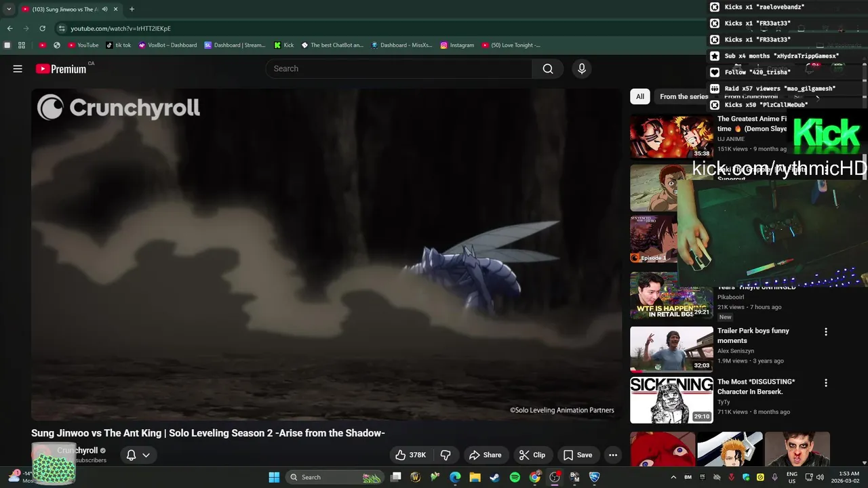Expand tab search dropdown arrow
Viewport: 868px width, 488px height.
[9, 9]
